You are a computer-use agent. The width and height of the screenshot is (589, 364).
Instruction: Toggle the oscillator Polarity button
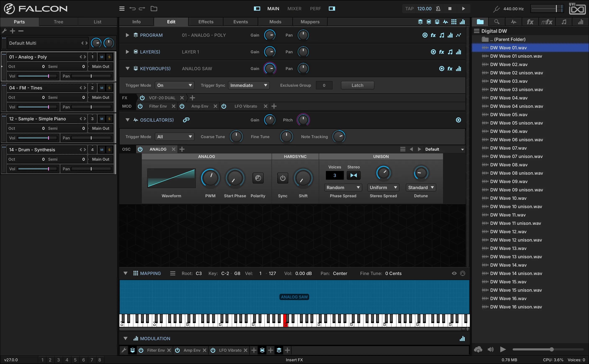click(x=258, y=178)
